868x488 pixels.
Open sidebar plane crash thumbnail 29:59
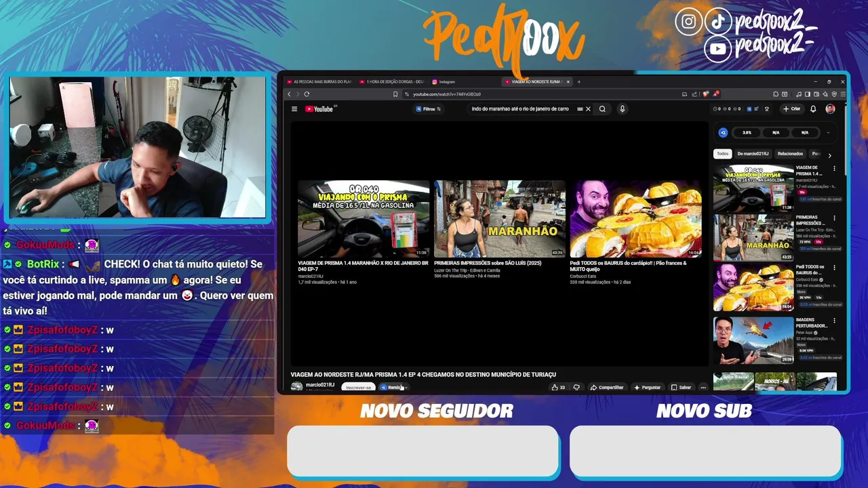pos(753,340)
